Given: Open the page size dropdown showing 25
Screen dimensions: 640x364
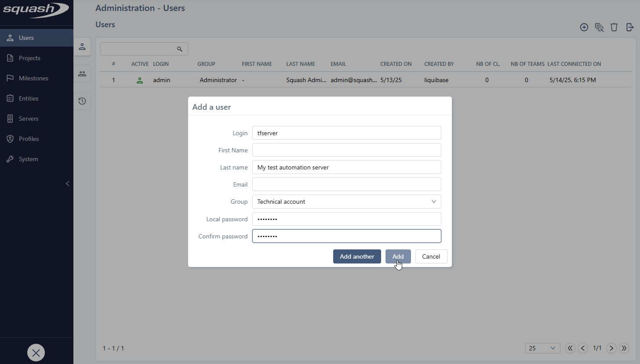Looking at the screenshot, I should pos(542,348).
